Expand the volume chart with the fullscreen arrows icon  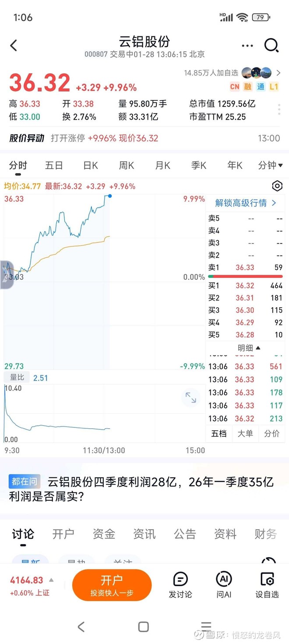coord(190,398)
